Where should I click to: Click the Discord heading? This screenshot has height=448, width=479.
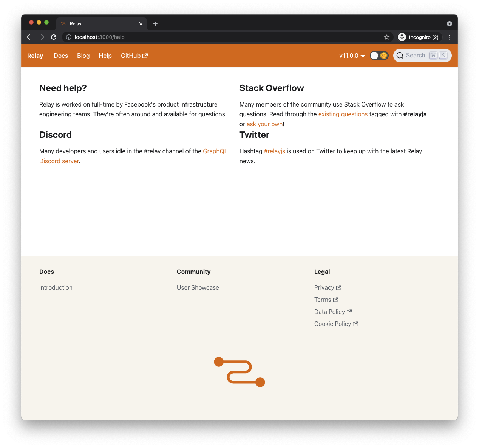56,135
